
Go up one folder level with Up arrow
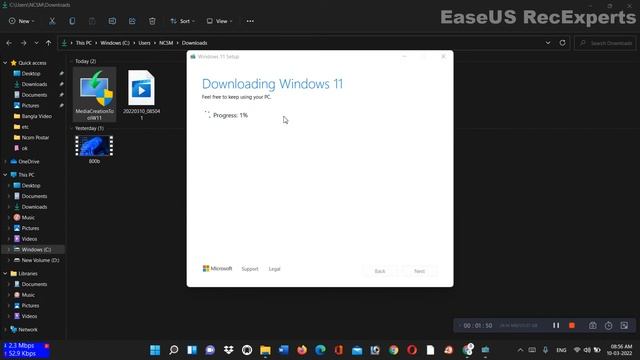pos(48,43)
